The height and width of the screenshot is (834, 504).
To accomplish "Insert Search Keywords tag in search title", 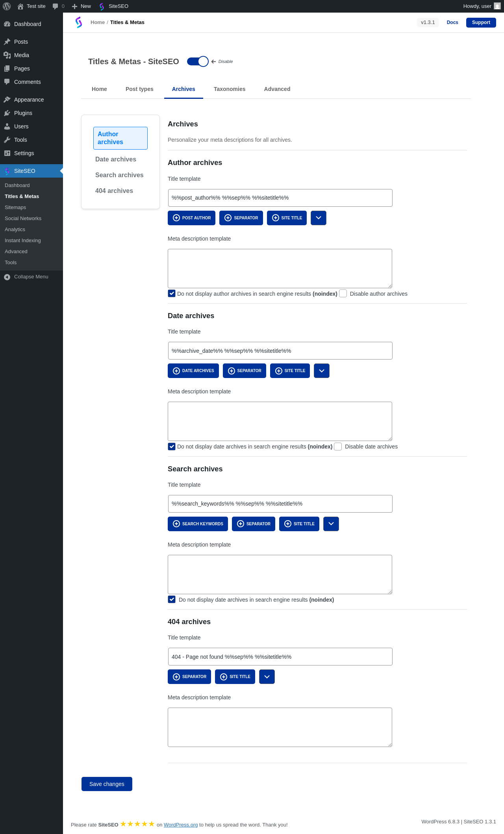I will (198, 524).
